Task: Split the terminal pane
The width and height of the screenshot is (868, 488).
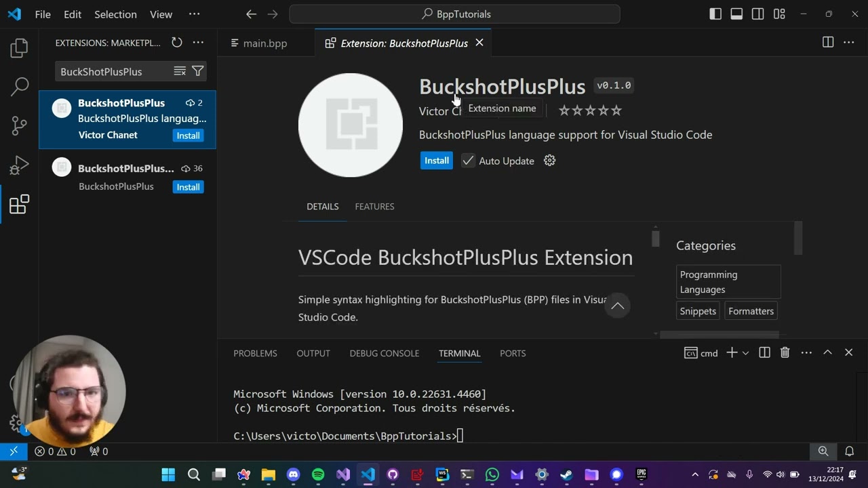Action: point(764,352)
